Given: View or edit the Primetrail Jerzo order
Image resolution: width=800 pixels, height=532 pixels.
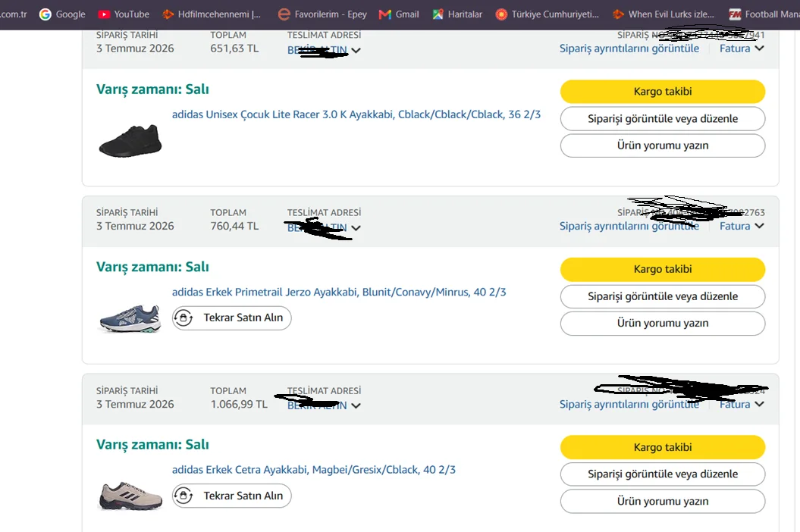Looking at the screenshot, I should pyautogui.click(x=663, y=296).
